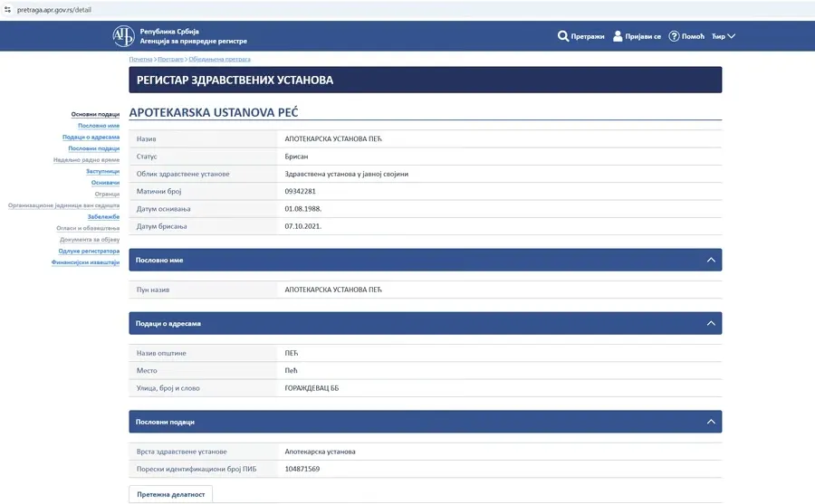Go to Пословни подаци side link
This screenshot has height=504, width=815.
click(94, 148)
